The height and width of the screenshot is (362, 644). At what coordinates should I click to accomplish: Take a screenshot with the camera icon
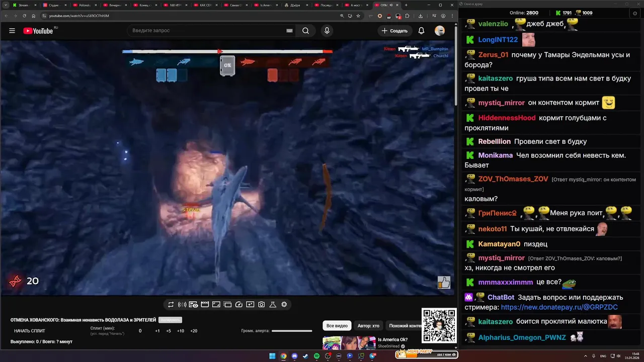click(262, 304)
